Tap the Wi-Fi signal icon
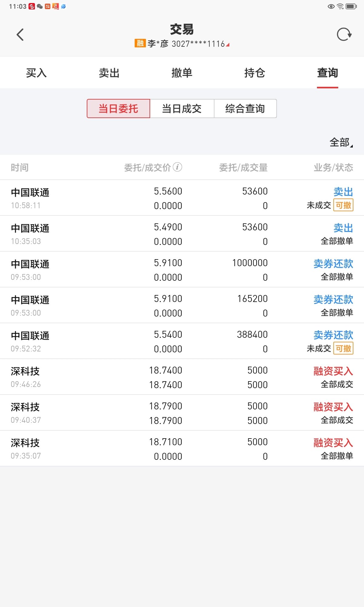Viewport: 364px width, 607px height. 340,6
